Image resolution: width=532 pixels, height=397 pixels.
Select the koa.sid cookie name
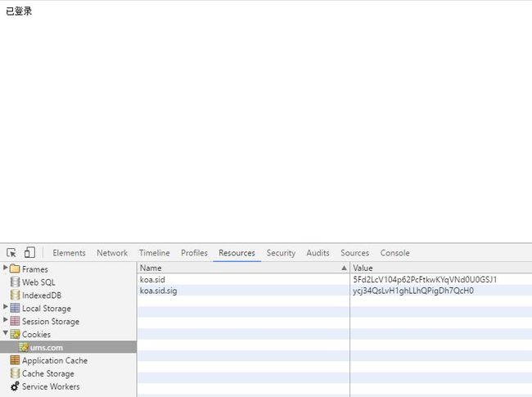coord(152,280)
